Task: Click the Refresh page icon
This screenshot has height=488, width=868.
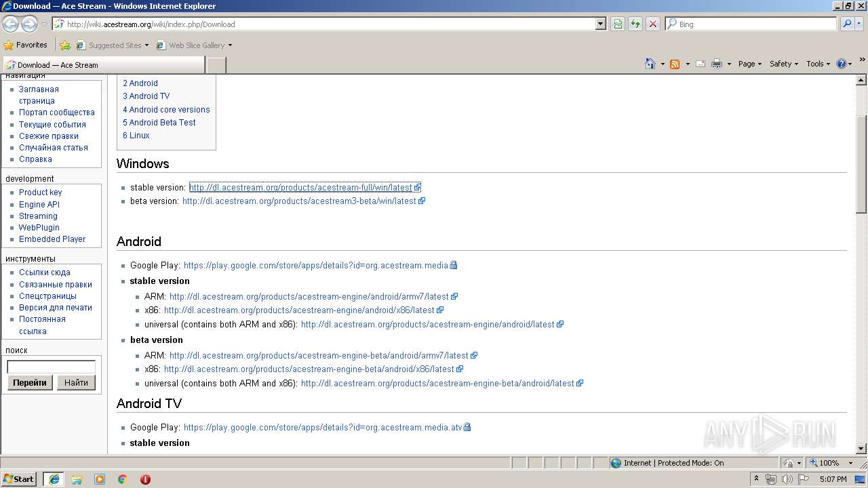Action: [635, 24]
